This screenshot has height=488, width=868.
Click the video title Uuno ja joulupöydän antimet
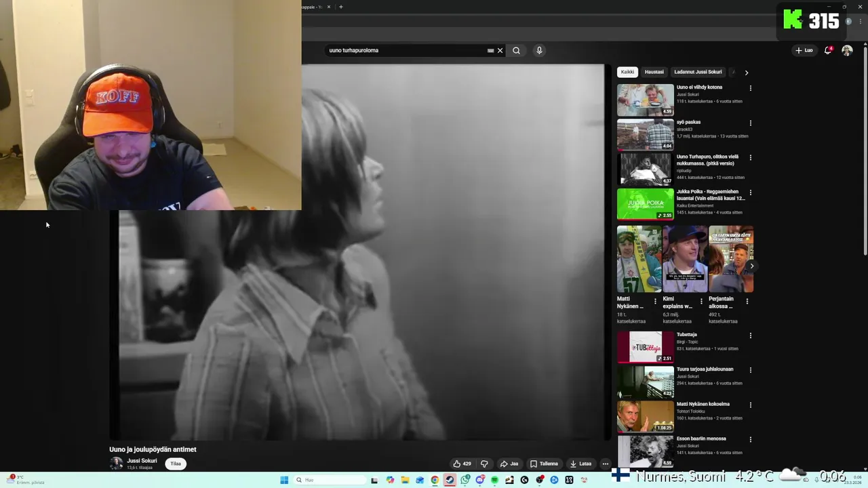pyautogui.click(x=153, y=449)
